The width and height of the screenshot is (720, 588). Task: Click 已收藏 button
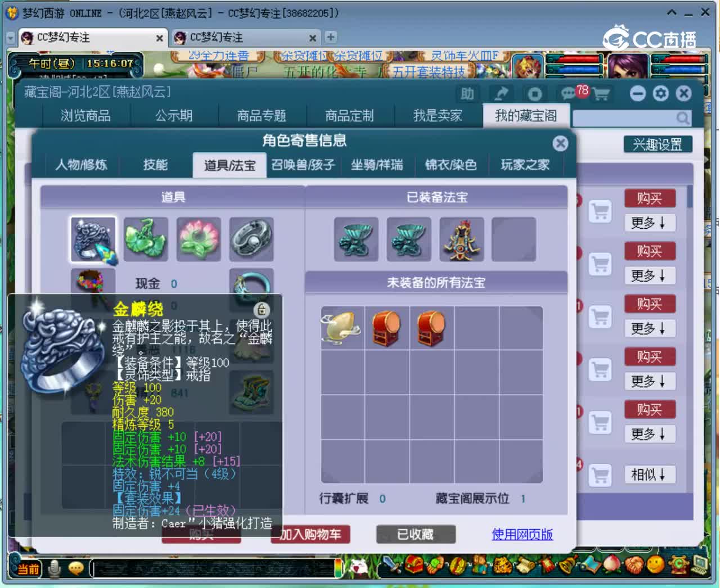[416, 535]
